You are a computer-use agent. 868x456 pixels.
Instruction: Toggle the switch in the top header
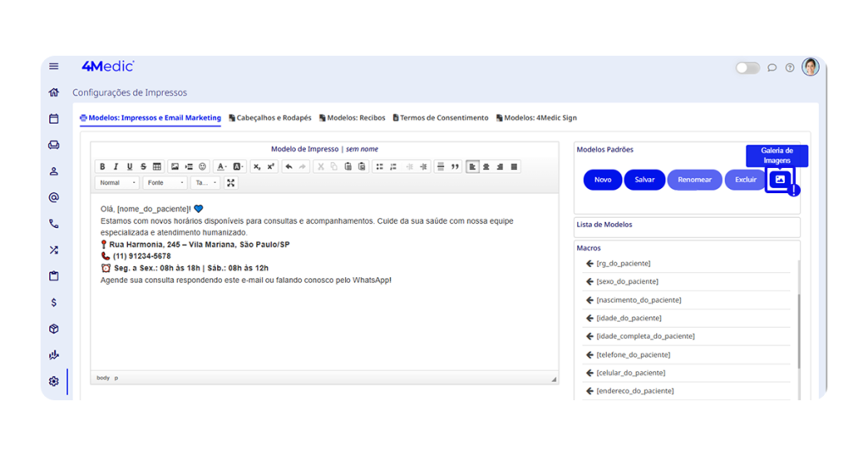tap(747, 68)
